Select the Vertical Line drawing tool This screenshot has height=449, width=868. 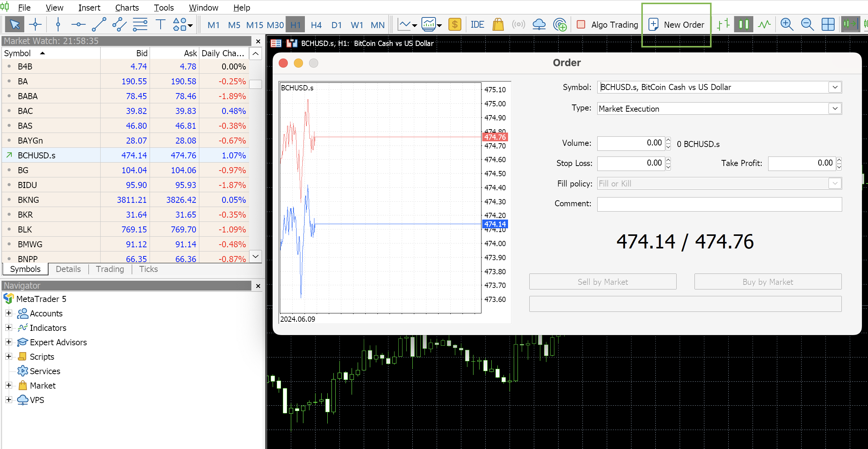58,24
